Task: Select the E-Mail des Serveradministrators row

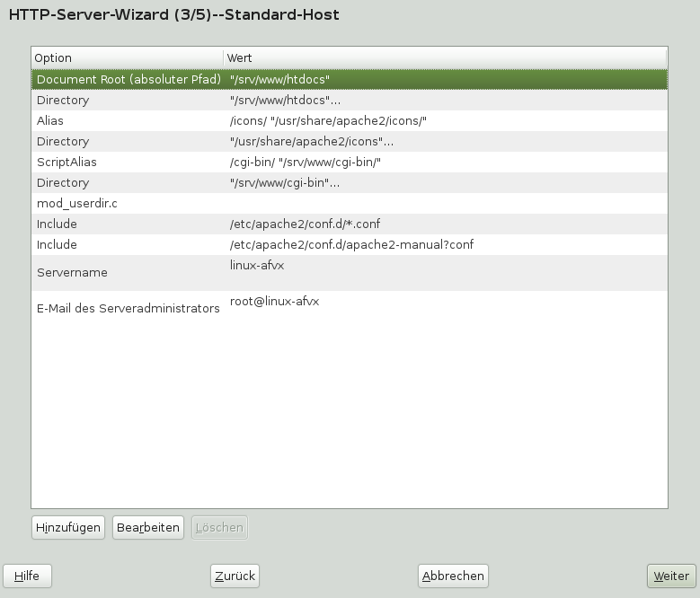Action: click(350, 309)
